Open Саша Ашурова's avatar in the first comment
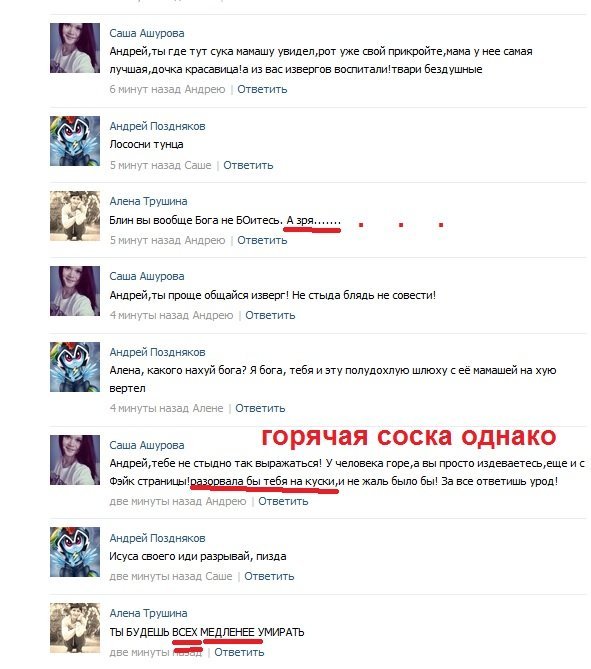This screenshot has height=669, width=591. (75, 48)
